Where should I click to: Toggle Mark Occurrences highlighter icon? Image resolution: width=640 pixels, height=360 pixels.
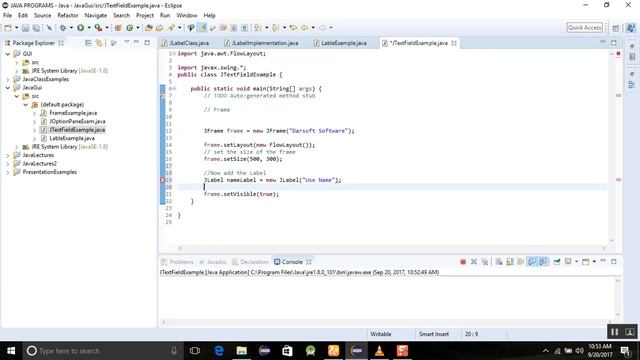pos(202,28)
